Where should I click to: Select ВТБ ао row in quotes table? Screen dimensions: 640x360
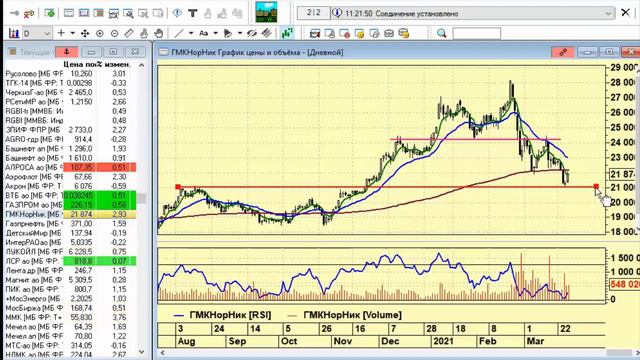pos(70,196)
